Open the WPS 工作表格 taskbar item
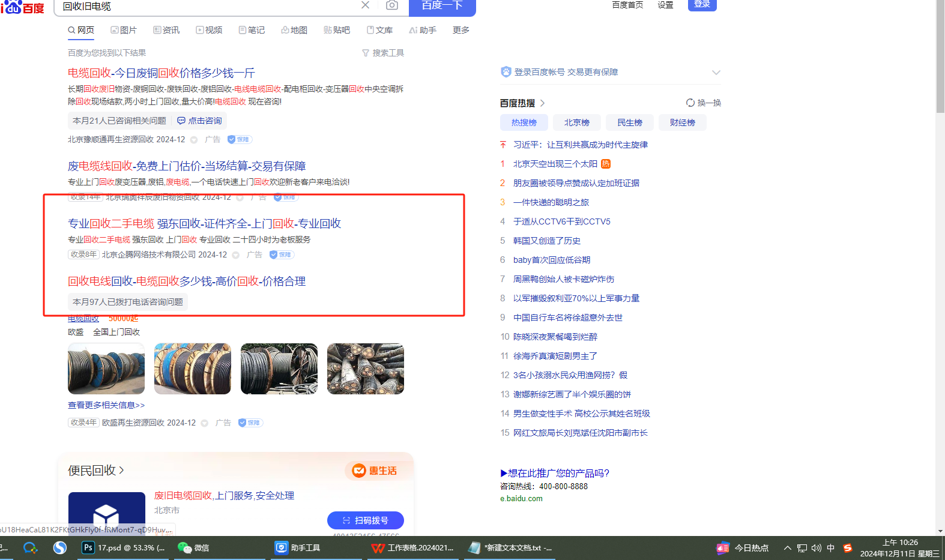This screenshot has height=560, width=945. (x=412, y=548)
